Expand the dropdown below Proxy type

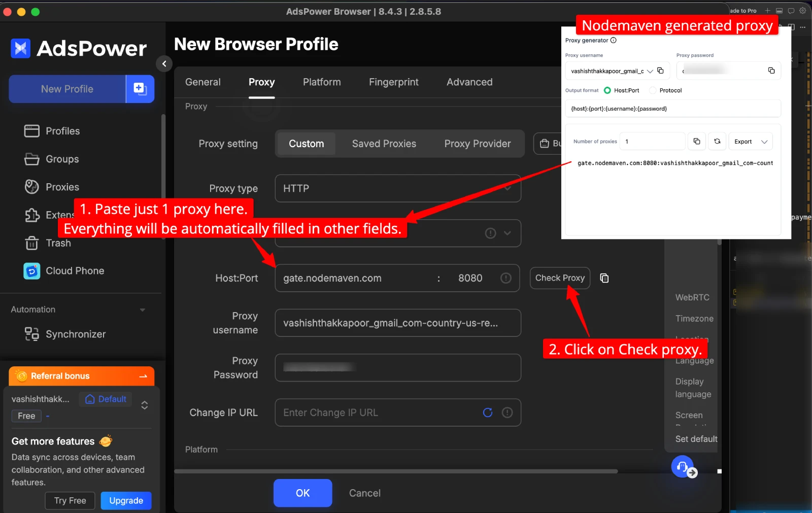[x=507, y=233]
